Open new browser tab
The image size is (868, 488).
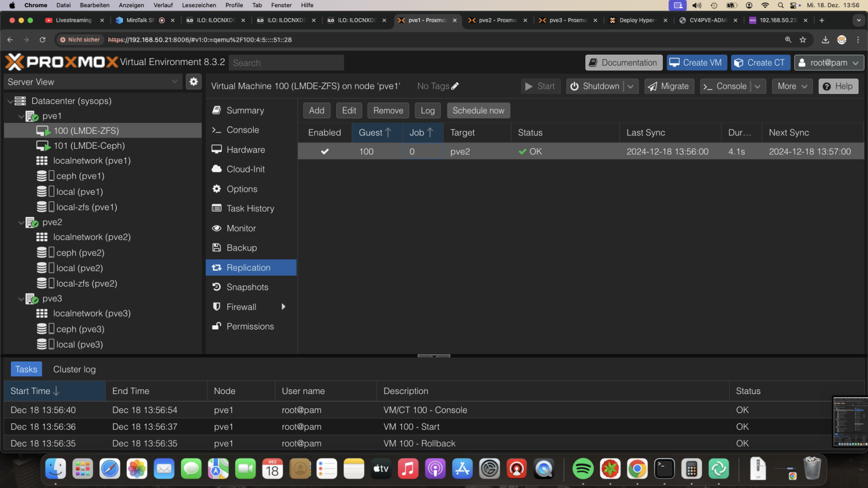pos(822,20)
